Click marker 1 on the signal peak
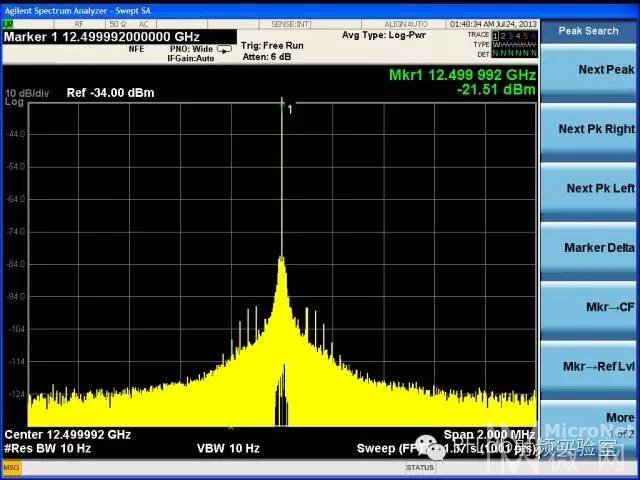 click(x=282, y=103)
